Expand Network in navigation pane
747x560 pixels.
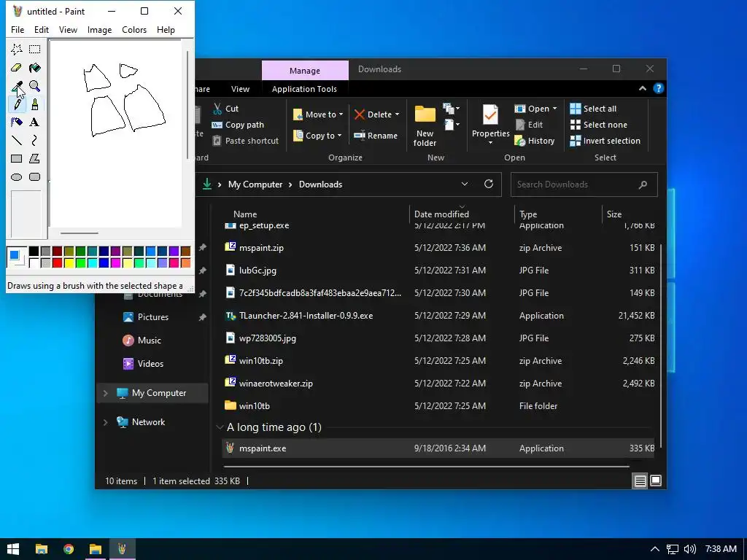[x=105, y=422]
